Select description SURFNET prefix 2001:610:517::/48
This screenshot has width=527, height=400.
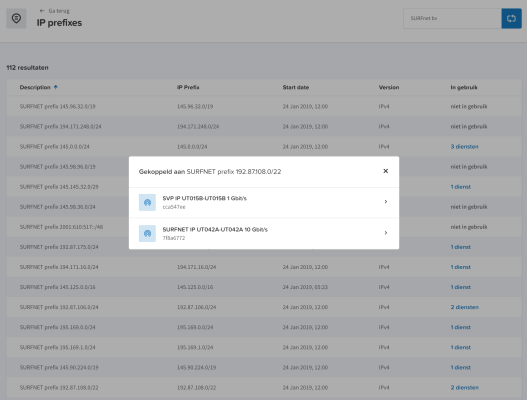pos(61,227)
